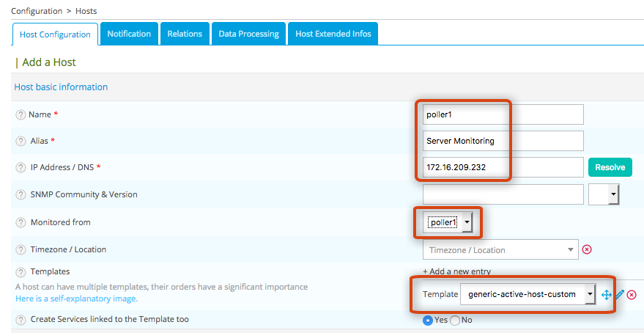Click the help icon beside Alias

21,141
